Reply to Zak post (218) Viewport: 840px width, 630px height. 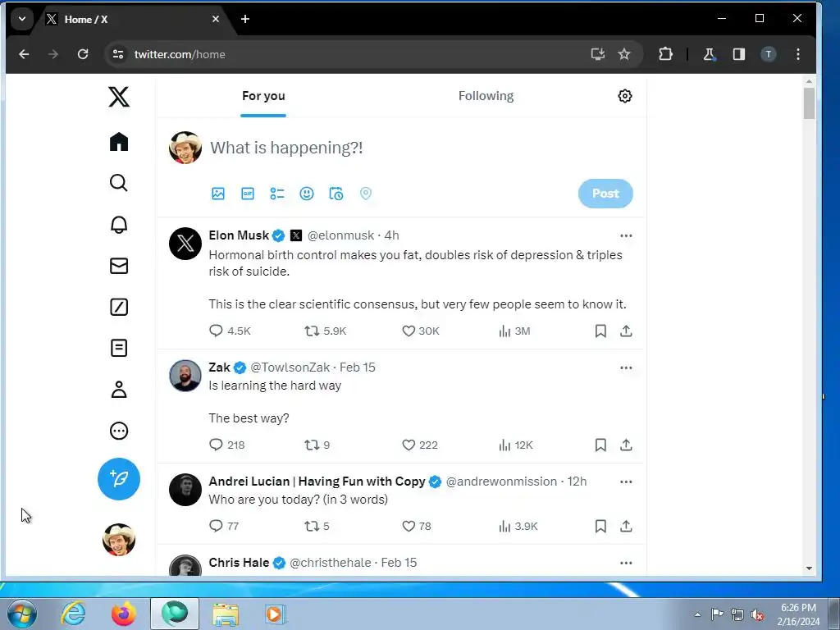[x=226, y=445]
